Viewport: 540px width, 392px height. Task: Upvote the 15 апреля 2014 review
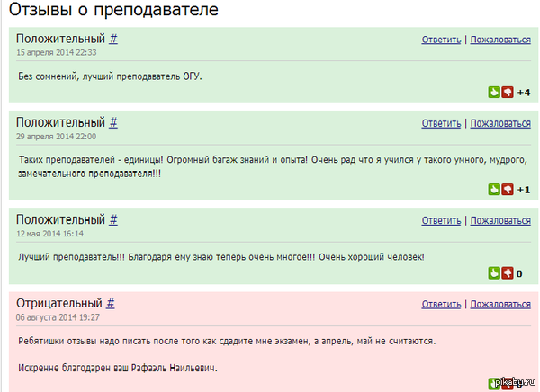click(494, 93)
